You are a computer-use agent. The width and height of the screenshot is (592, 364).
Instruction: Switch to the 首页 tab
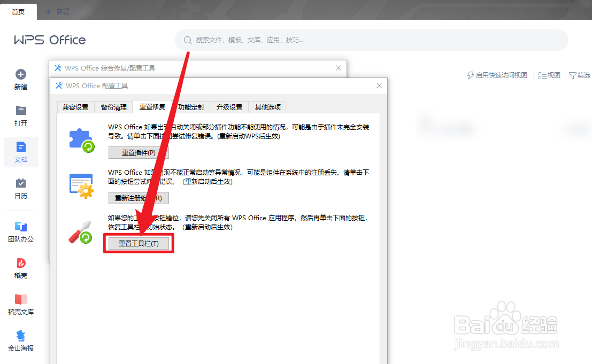18,12
